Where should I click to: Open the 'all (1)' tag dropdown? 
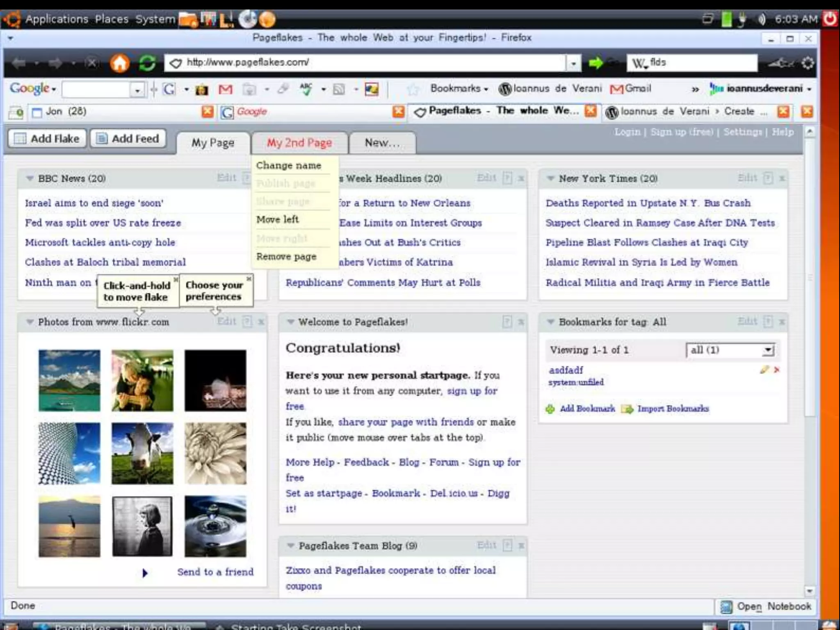[x=768, y=350]
